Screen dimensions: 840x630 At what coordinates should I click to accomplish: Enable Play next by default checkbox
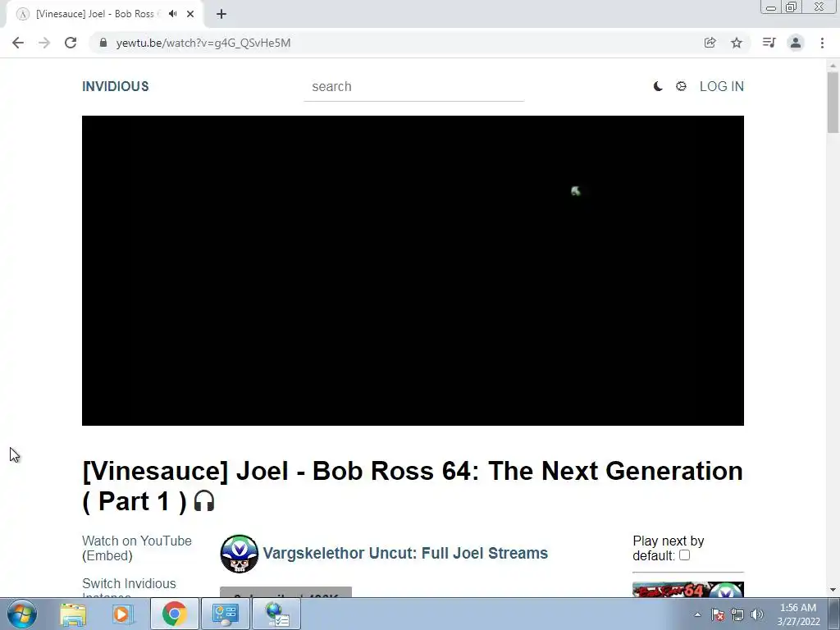tap(684, 555)
